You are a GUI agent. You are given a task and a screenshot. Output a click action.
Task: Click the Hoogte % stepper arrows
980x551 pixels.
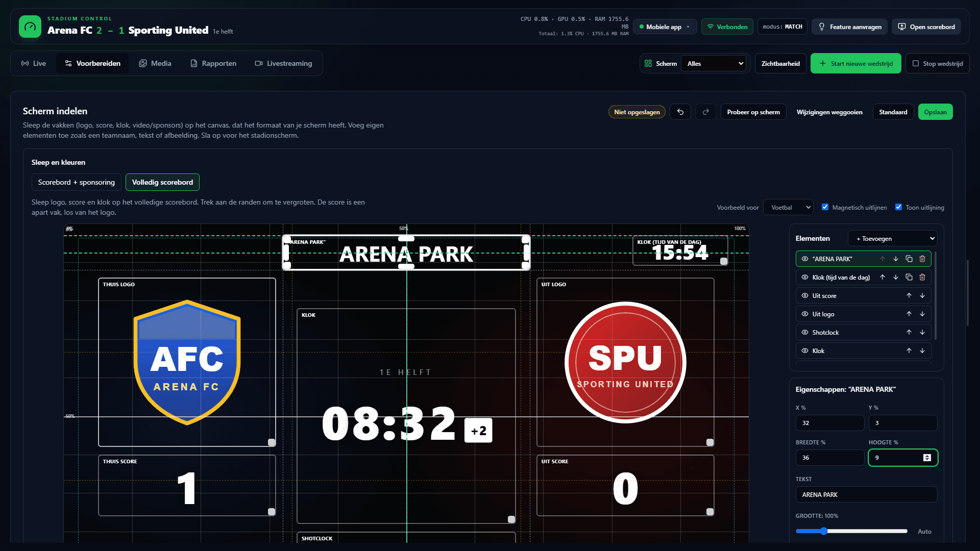(x=927, y=458)
